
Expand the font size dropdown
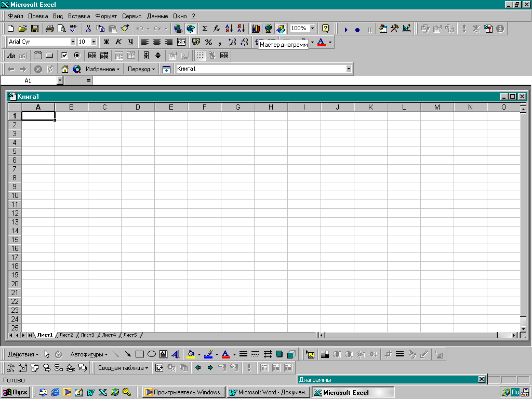94,42
